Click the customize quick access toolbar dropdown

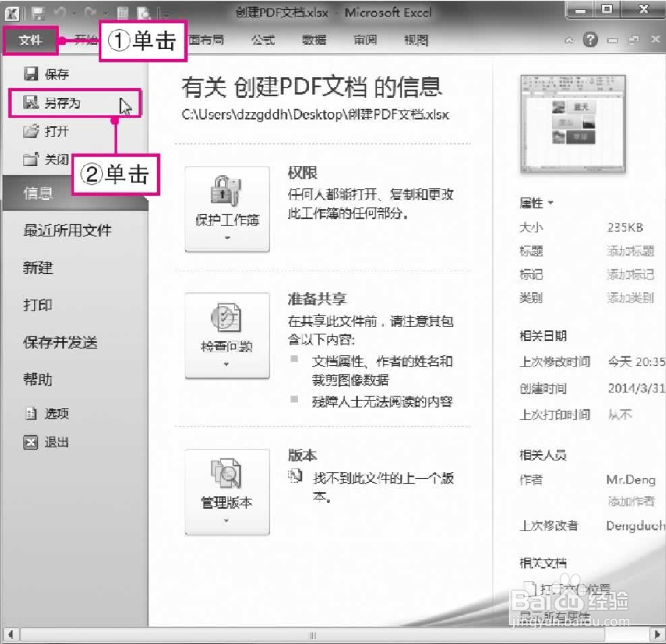click(166, 14)
